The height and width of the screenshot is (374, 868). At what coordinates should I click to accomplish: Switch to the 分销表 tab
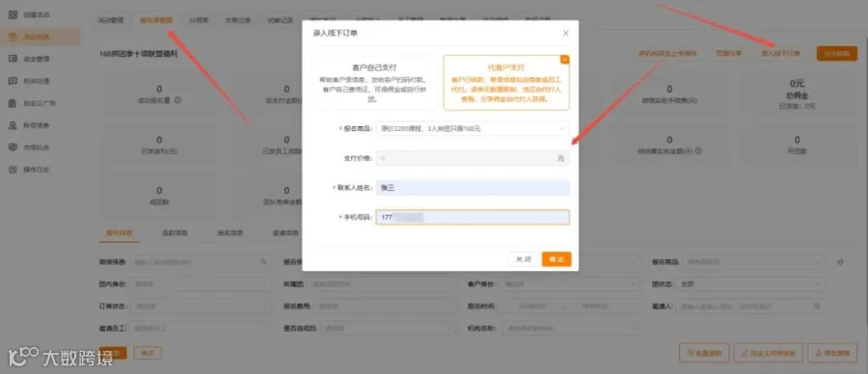point(199,20)
